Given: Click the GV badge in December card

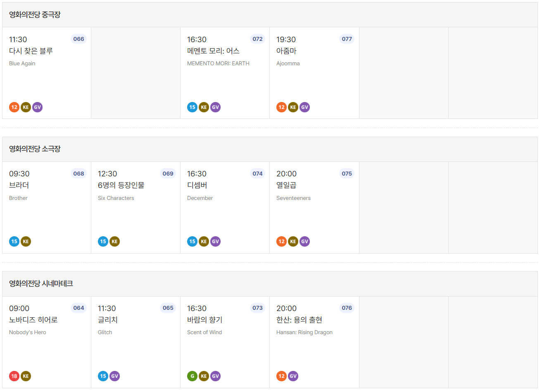Looking at the screenshot, I should point(215,241).
